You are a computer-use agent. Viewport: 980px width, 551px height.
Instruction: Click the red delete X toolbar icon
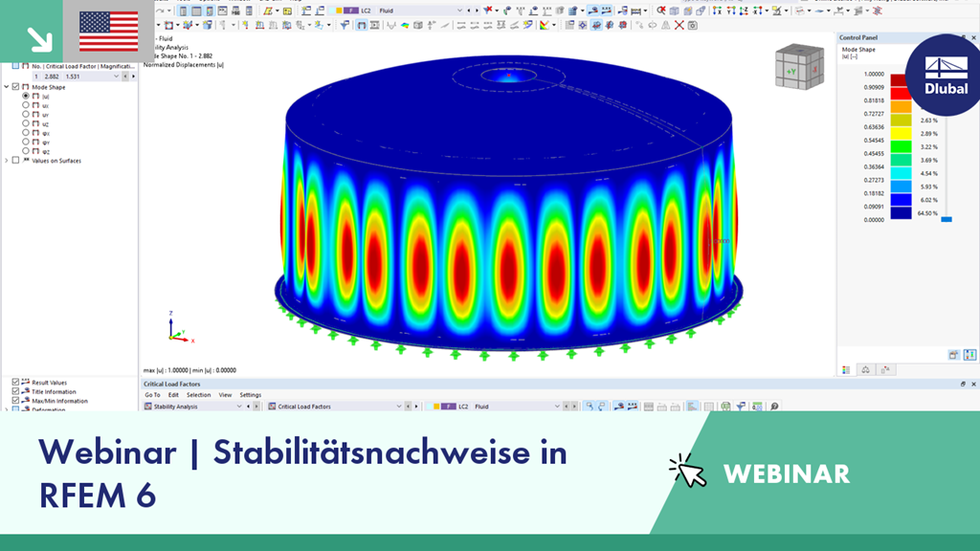point(679,26)
